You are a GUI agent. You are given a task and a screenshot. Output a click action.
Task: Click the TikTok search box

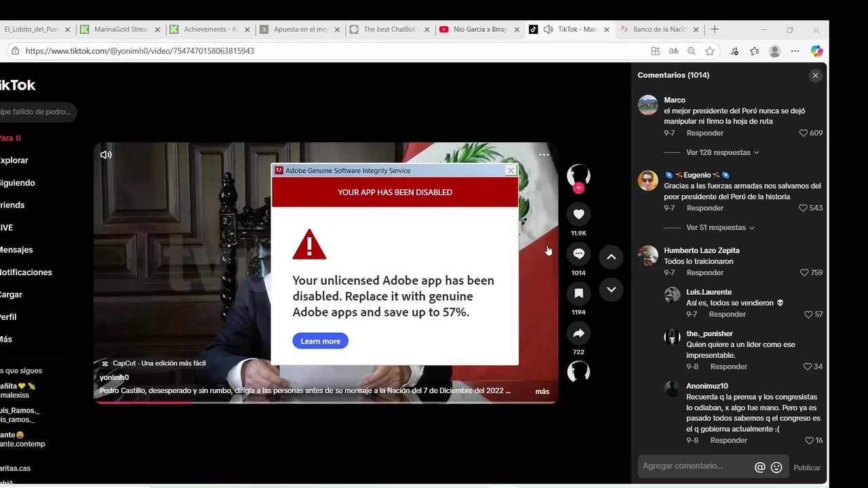pos(37,112)
